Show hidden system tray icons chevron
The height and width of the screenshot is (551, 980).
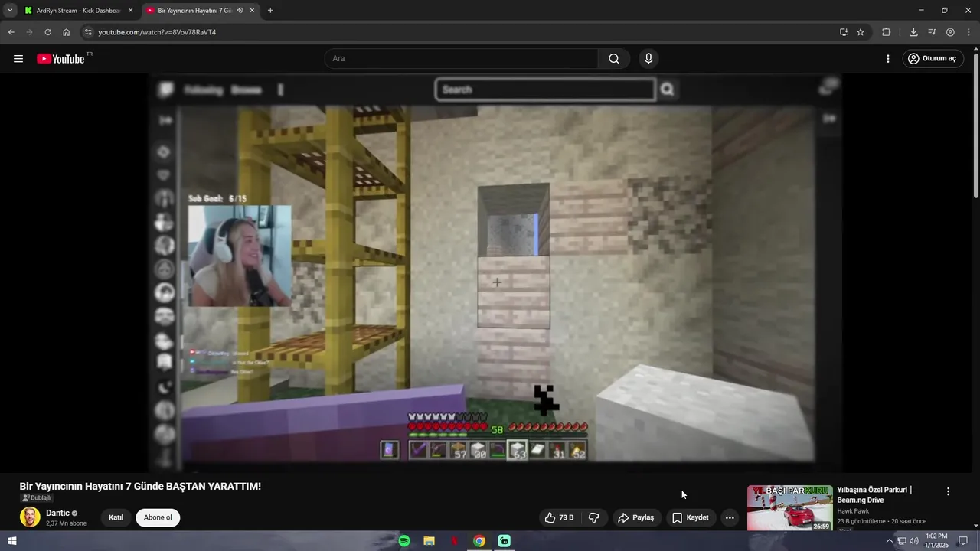tap(889, 541)
